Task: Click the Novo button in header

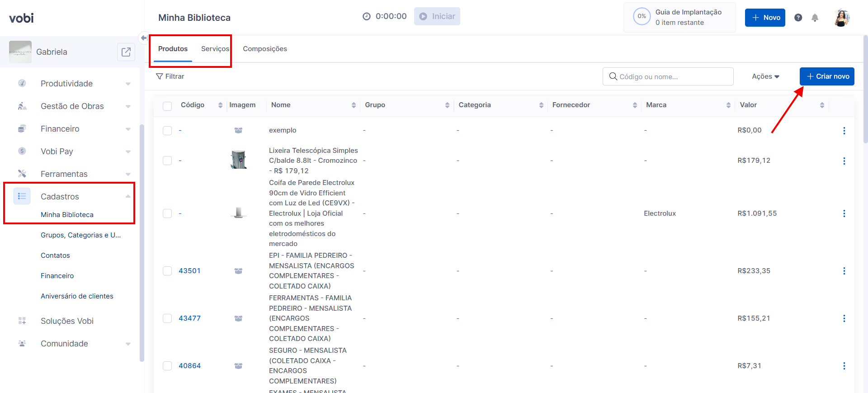Action: pyautogui.click(x=765, y=18)
